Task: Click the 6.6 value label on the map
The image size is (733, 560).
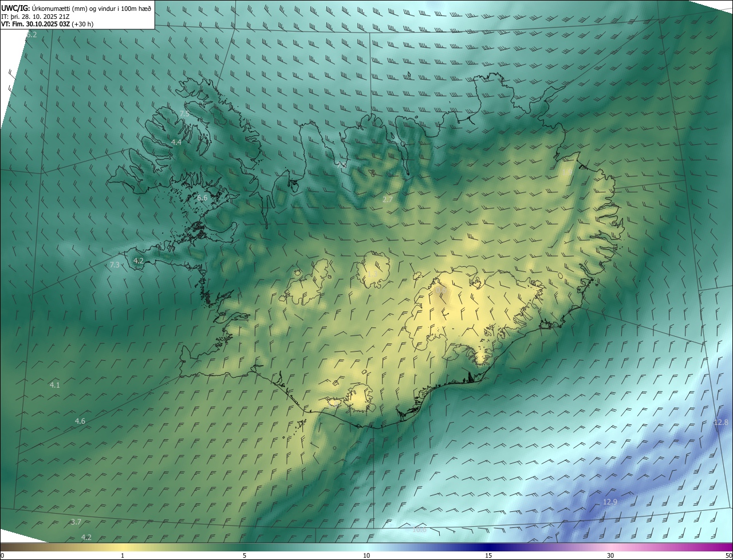Action: tap(202, 198)
